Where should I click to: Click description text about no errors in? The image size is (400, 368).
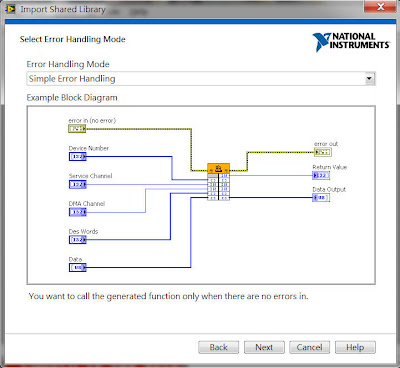[x=169, y=296]
